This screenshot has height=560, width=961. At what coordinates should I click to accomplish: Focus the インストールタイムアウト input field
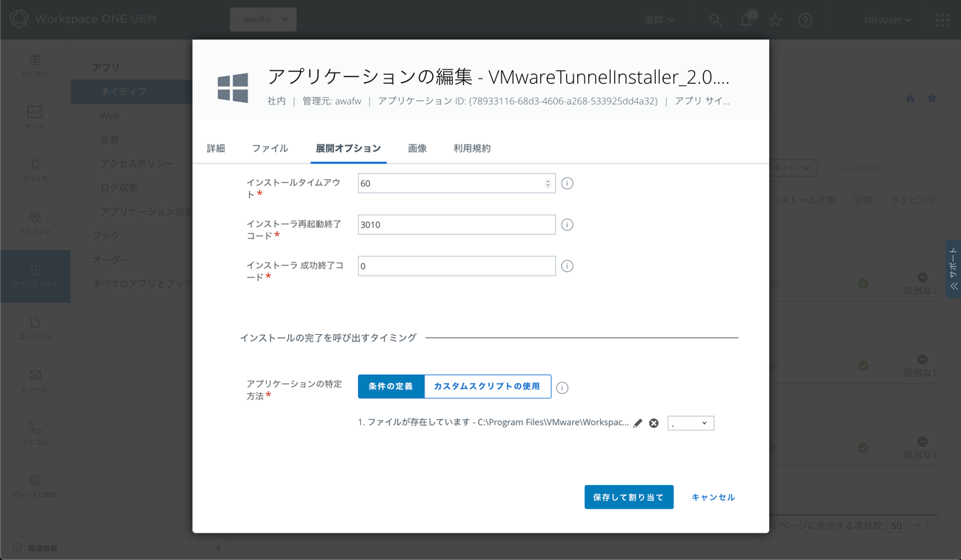coord(456,183)
